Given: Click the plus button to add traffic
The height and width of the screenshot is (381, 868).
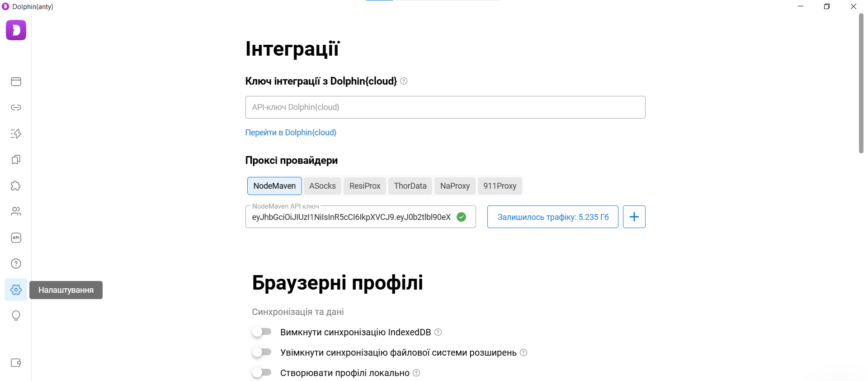Looking at the screenshot, I should 634,217.
